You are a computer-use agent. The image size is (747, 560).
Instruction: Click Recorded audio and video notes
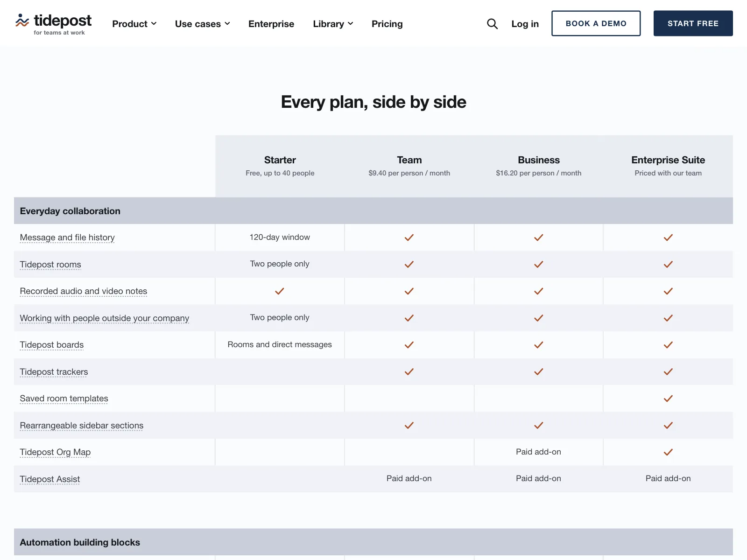point(84,291)
